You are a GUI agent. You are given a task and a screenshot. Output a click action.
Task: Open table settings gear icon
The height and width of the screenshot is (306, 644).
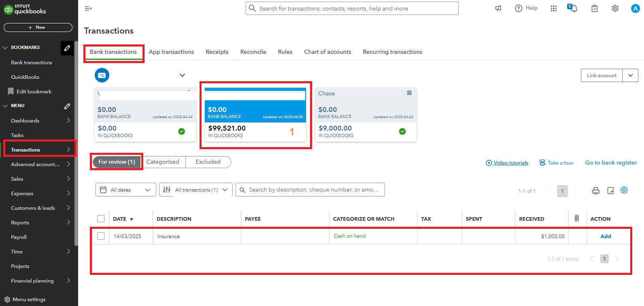click(x=624, y=190)
